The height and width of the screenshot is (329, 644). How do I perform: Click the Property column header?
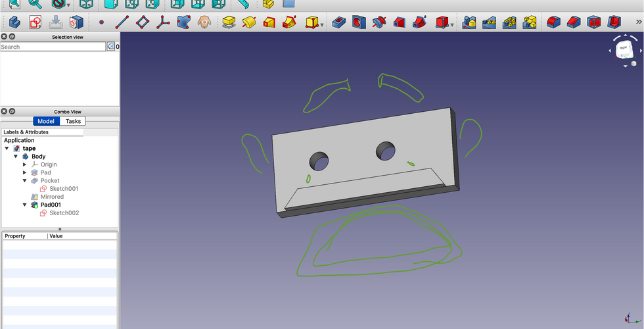click(x=25, y=236)
